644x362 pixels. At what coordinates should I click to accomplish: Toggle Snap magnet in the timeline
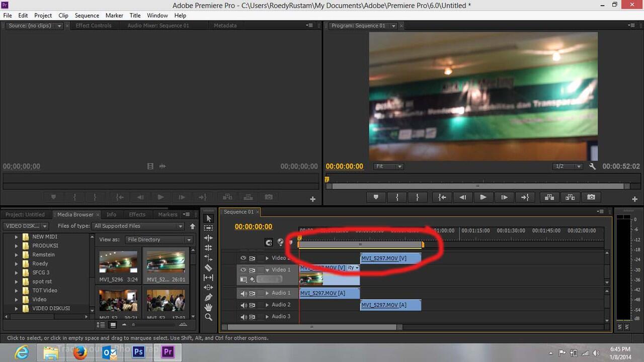point(269,242)
